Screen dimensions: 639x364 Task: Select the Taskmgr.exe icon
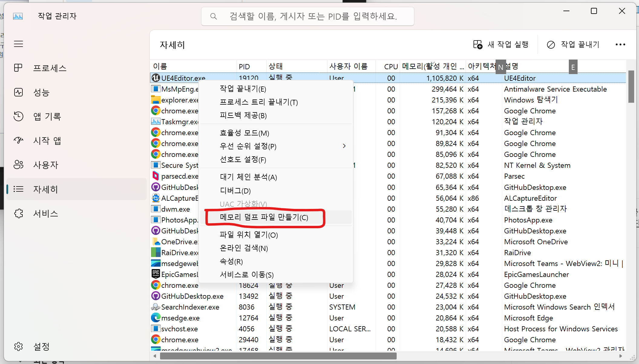tap(156, 122)
